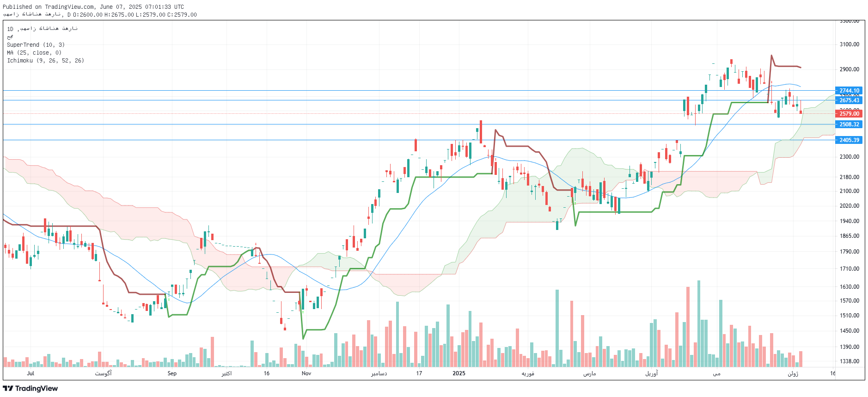This screenshot has width=868, height=397.
Task: Click the Published on TradingView.com header text
Action: pos(93,7)
